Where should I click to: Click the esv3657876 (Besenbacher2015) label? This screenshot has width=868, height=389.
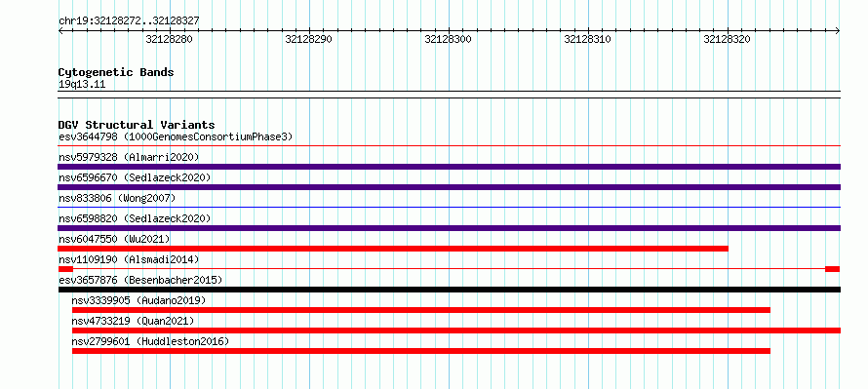click(140, 280)
